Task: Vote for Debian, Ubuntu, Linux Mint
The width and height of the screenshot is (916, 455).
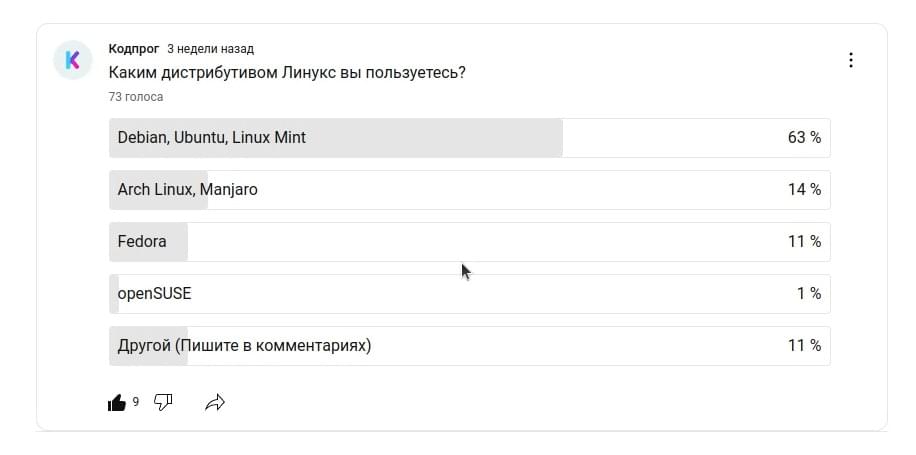Action: pyautogui.click(x=470, y=138)
